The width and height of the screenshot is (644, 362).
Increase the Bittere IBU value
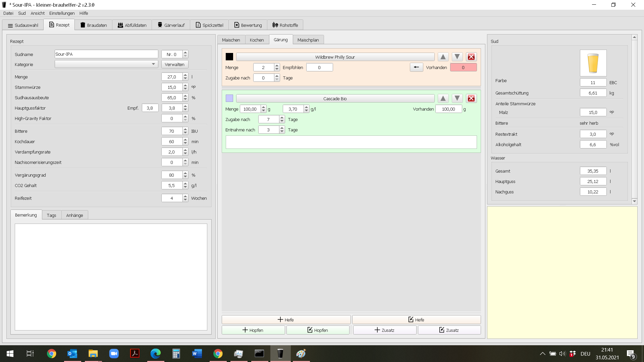coord(185,129)
